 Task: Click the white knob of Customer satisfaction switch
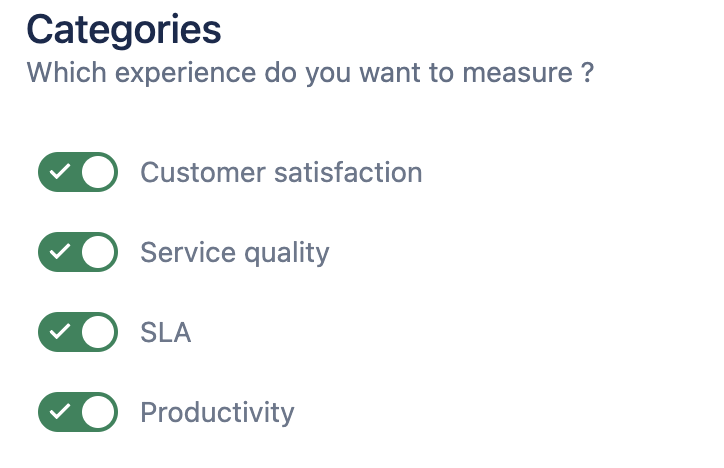(98, 172)
